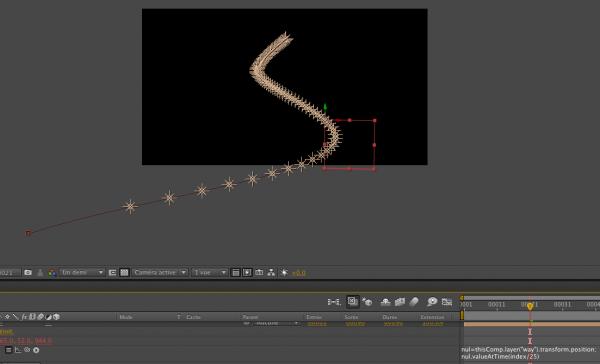This screenshot has width=600, height=364.
Task: Click the Parent column header
Action: [250, 317]
